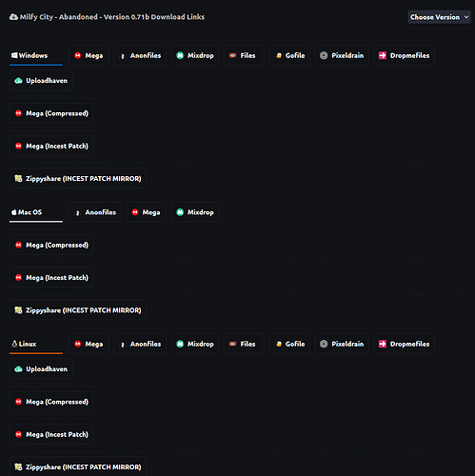Select the Mac OS platform tab
The image size is (475, 476).
point(36,212)
